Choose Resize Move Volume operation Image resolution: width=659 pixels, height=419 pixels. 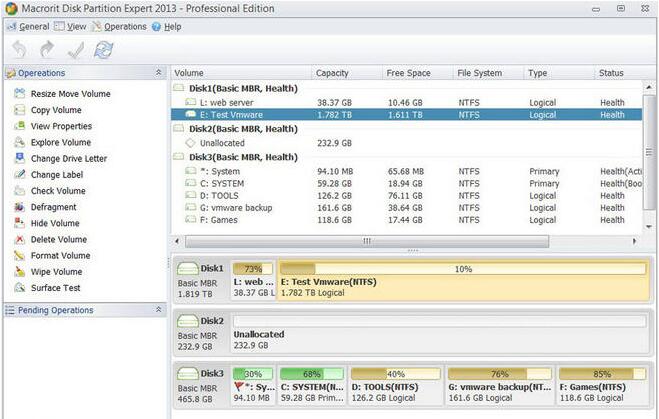[71, 94]
